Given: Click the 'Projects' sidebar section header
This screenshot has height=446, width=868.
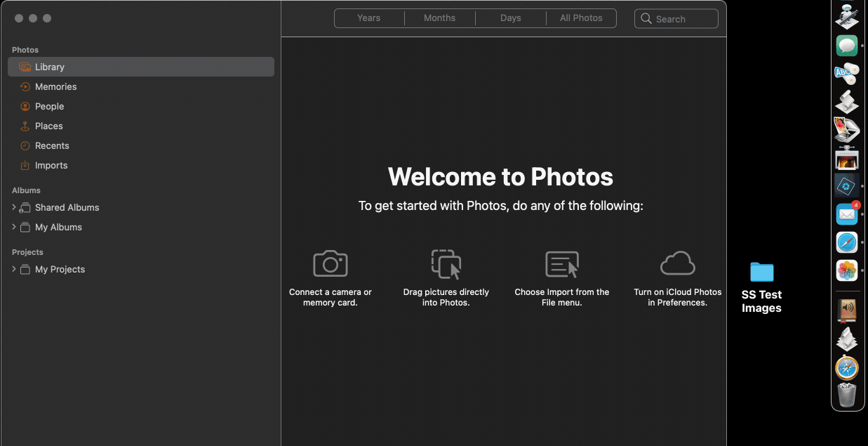Looking at the screenshot, I should pos(27,252).
